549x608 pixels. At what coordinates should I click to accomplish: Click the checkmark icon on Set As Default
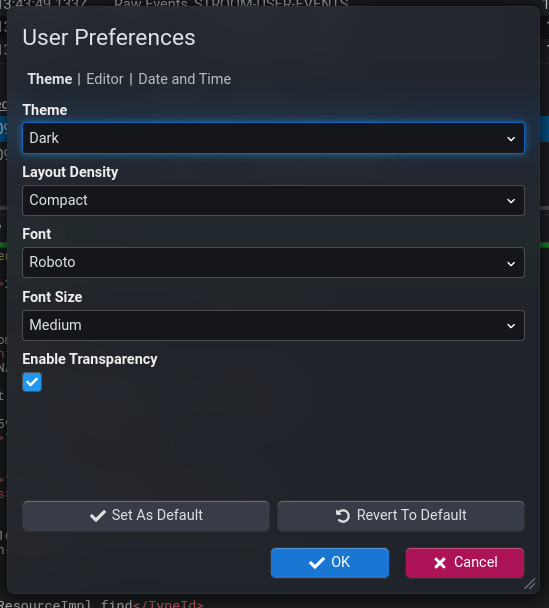[98, 516]
